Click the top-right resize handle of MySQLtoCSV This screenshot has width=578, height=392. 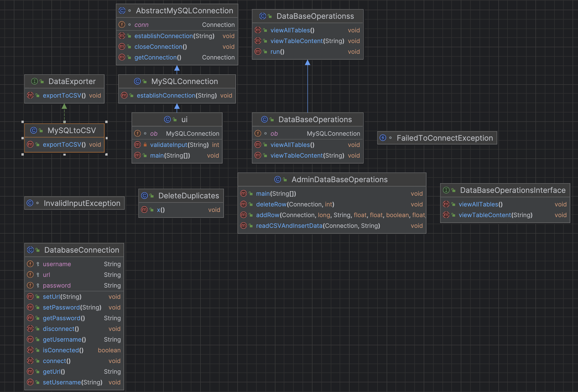pyautogui.click(x=106, y=122)
